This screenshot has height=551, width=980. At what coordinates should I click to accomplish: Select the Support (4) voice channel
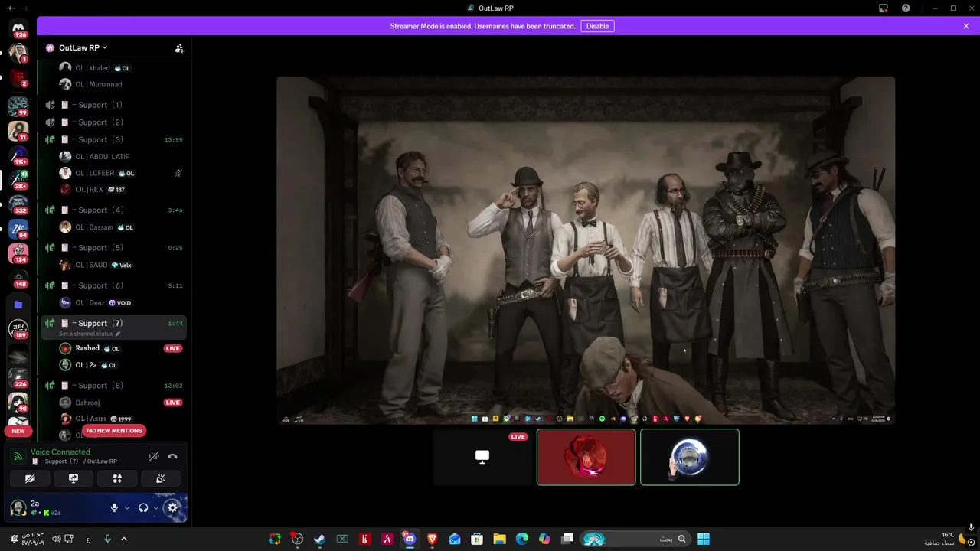coord(114,210)
